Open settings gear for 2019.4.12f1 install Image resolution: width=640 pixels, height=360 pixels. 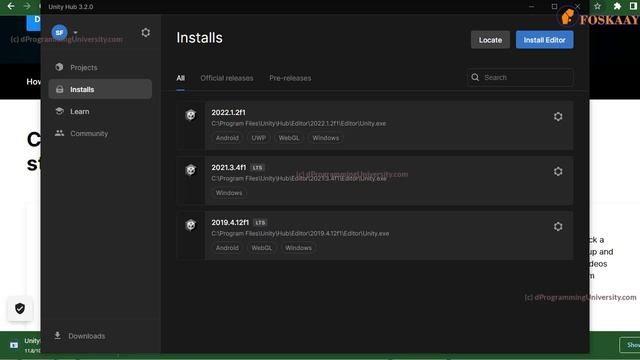click(558, 227)
